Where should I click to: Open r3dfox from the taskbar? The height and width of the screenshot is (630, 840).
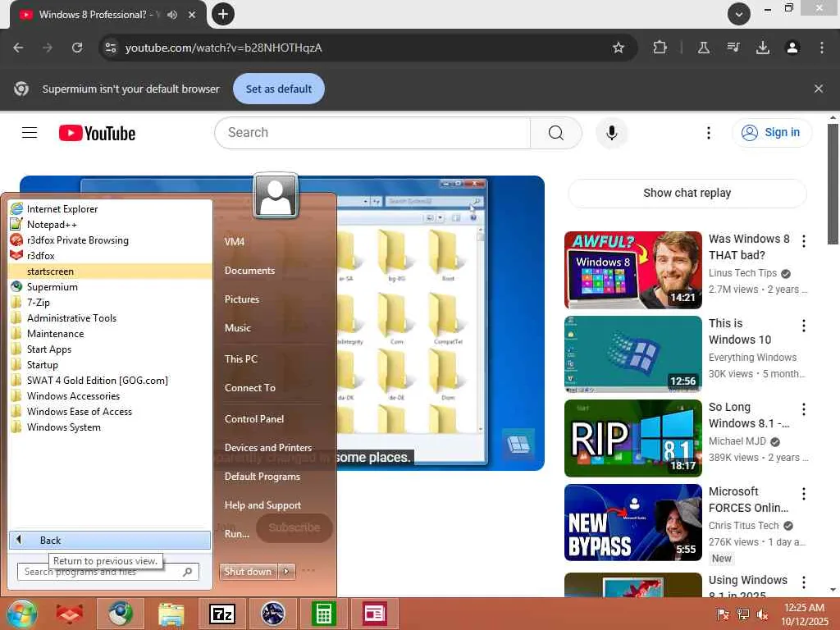(70, 614)
